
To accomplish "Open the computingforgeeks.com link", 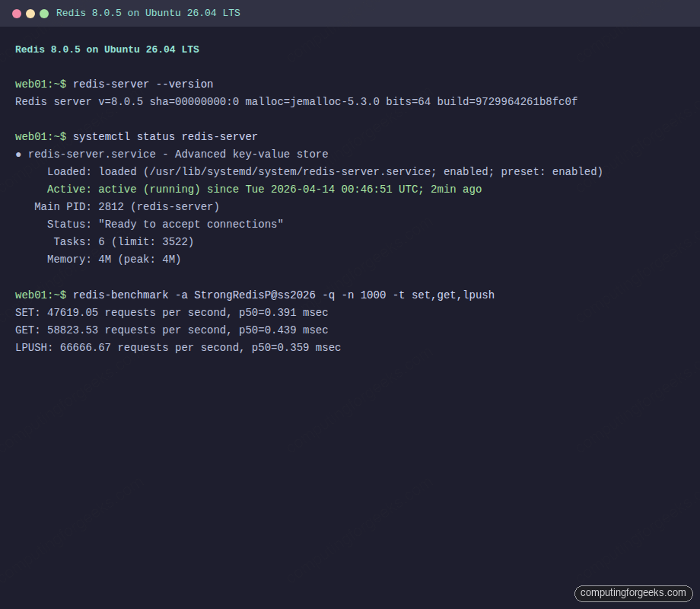I will pyautogui.click(x=633, y=593).
